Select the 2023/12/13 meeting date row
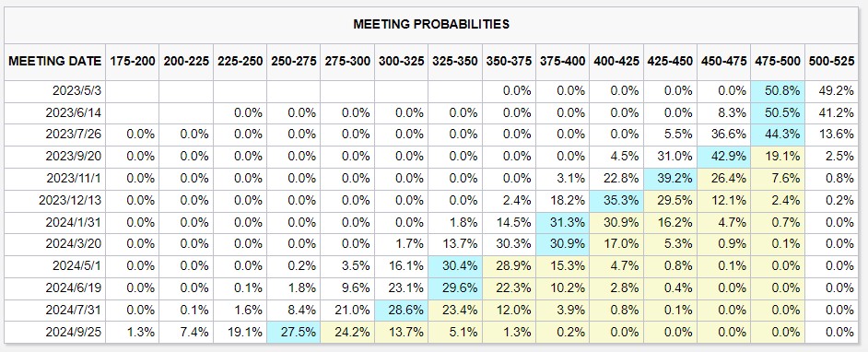 (x=431, y=200)
